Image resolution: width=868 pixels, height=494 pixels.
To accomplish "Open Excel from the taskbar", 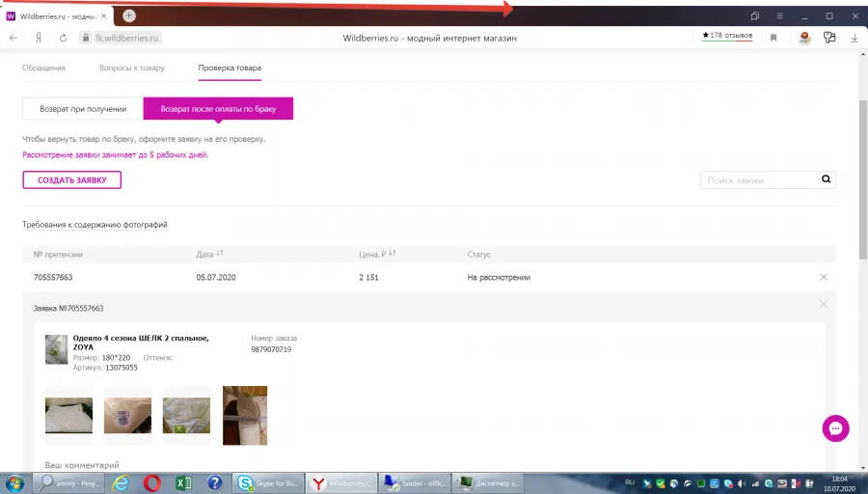I will [183, 483].
